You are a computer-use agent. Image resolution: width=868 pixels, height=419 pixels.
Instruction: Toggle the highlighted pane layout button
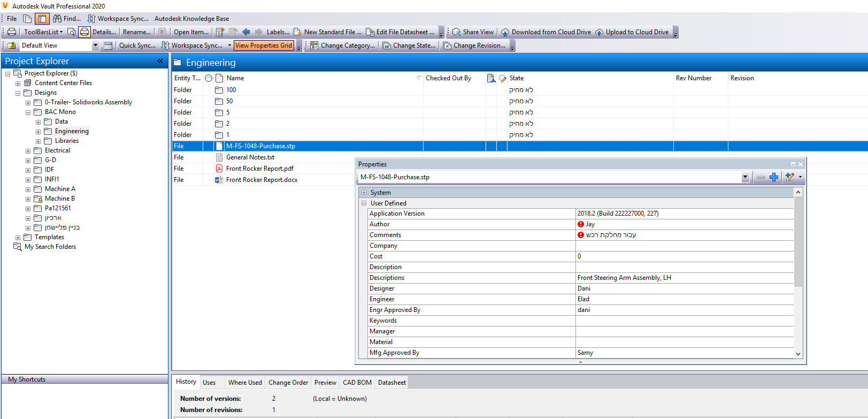coord(42,19)
